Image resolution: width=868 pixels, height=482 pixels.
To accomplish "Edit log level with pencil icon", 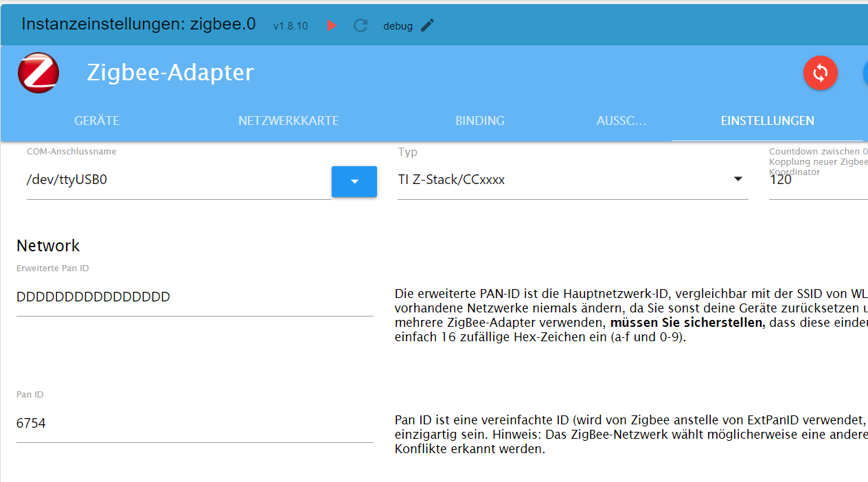I will click(x=428, y=25).
